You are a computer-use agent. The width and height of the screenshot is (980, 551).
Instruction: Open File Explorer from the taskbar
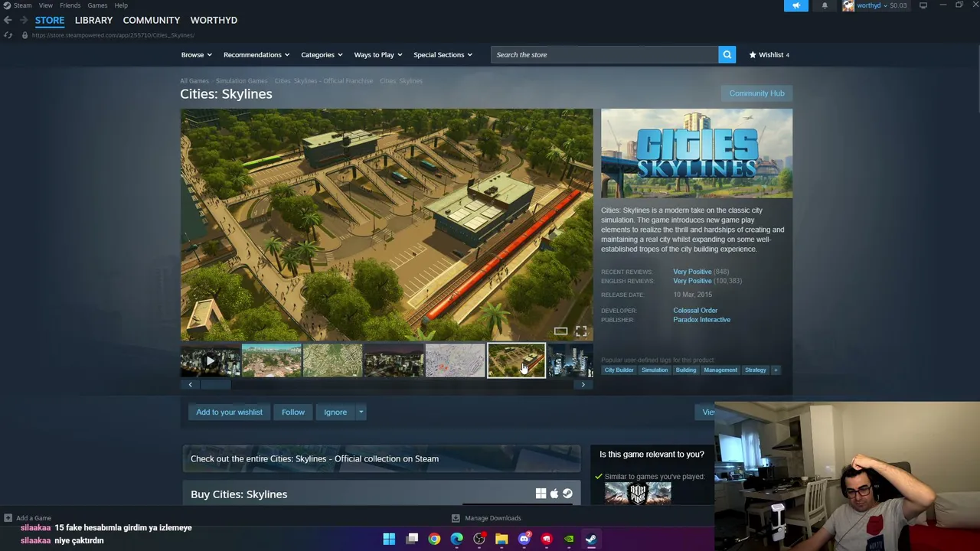click(x=501, y=539)
